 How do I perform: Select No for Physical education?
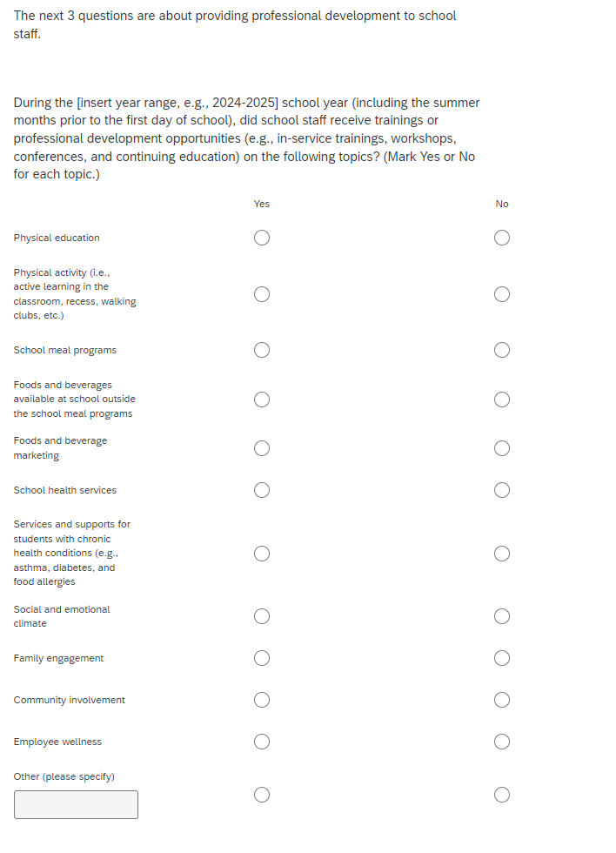click(501, 238)
